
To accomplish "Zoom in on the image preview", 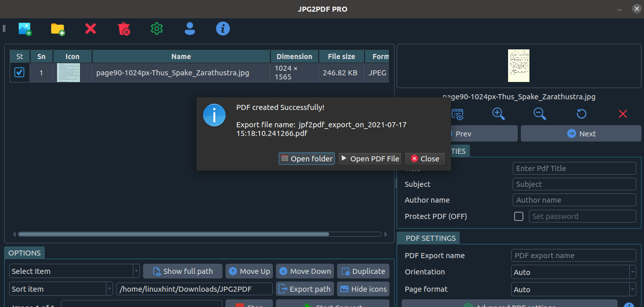I will (x=498, y=114).
